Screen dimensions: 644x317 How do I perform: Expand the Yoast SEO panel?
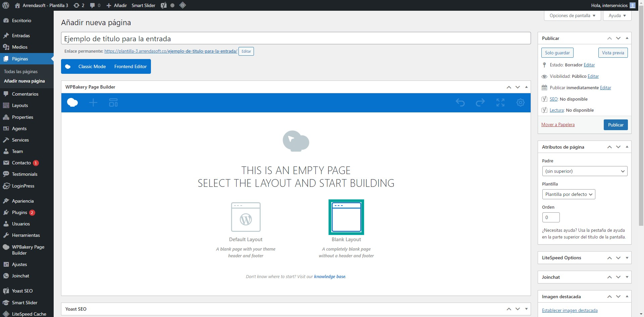click(526, 309)
